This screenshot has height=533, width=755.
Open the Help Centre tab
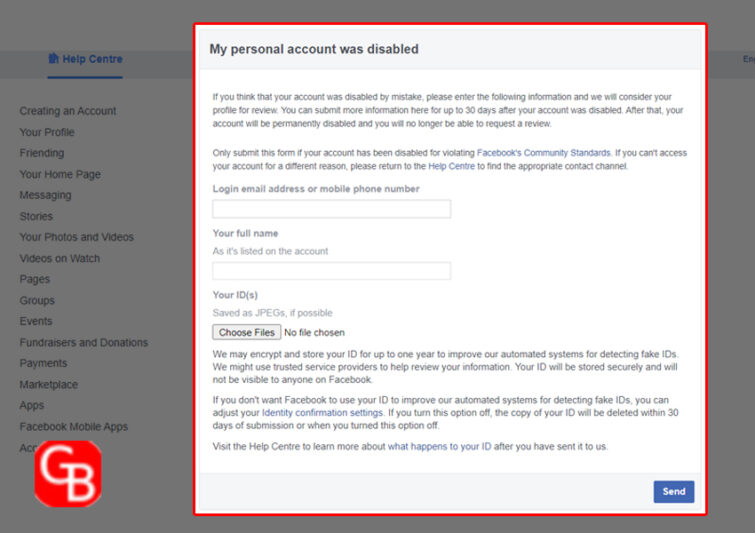pyautogui.click(x=85, y=59)
